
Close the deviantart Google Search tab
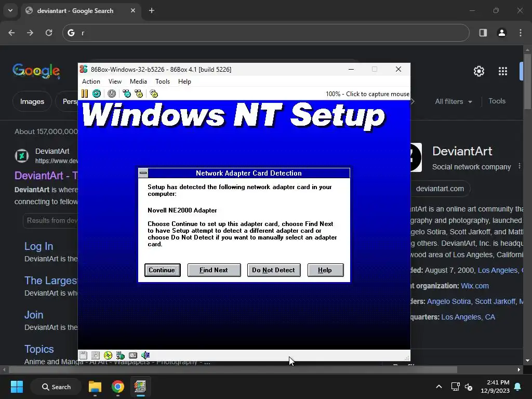tap(133, 10)
